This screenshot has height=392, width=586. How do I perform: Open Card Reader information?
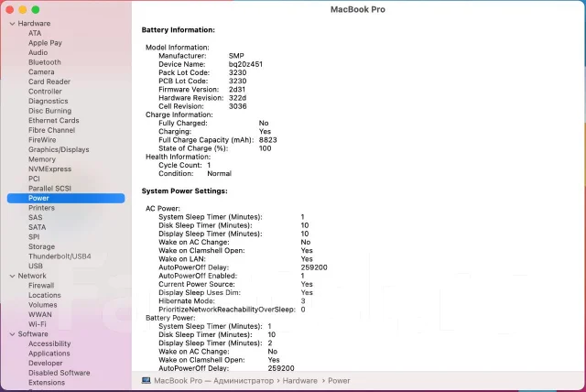click(x=49, y=82)
